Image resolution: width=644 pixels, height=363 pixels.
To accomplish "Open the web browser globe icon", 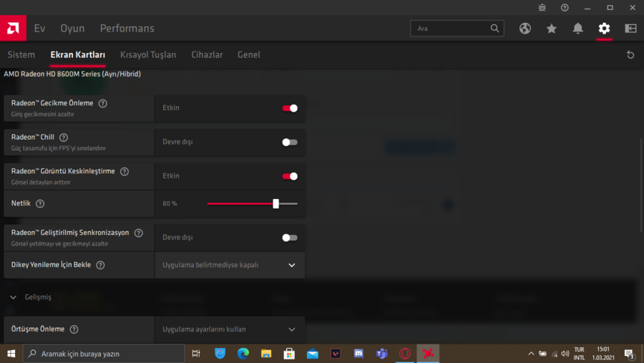I will pyautogui.click(x=525, y=29).
